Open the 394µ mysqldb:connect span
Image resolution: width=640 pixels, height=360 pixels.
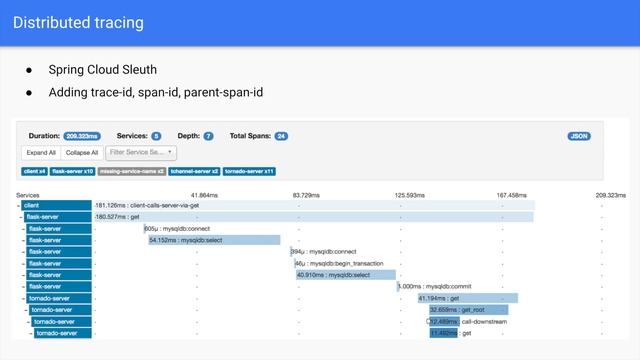pyautogui.click(x=324, y=252)
